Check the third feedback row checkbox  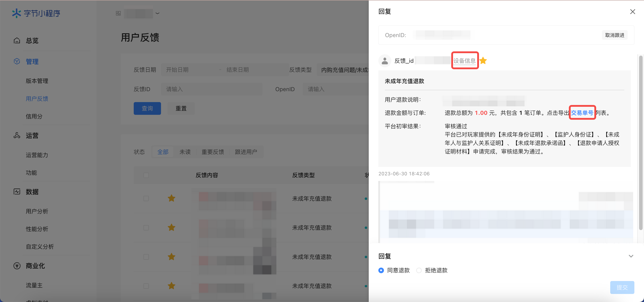pos(146,257)
